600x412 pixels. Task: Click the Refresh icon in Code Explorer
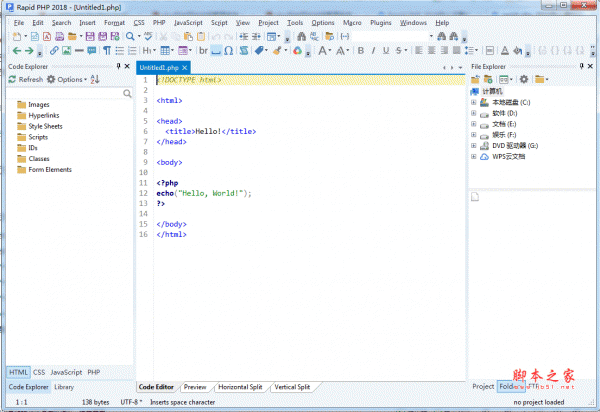coord(13,79)
